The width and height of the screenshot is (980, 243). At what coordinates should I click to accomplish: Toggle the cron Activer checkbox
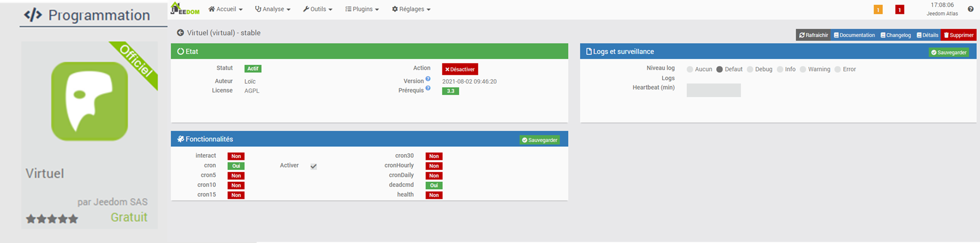point(313,166)
